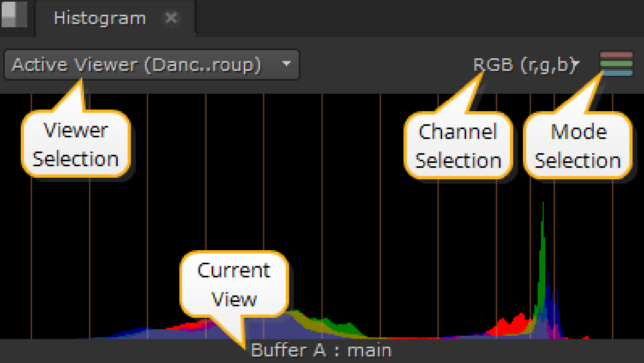Image resolution: width=644 pixels, height=363 pixels.
Task: Click the Viewer Selection callout
Action: (x=76, y=145)
